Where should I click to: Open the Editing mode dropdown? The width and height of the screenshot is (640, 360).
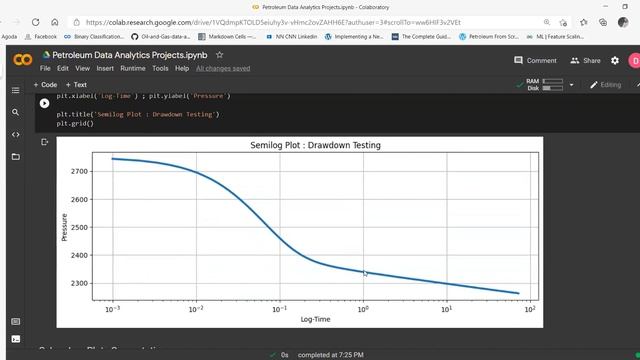[606, 84]
